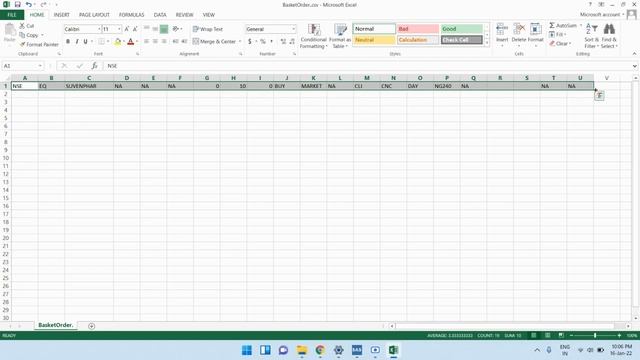Viewport: 640px width, 360px height.
Task: Expand the Name Box dropdown arrow
Action: [x=40, y=66]
